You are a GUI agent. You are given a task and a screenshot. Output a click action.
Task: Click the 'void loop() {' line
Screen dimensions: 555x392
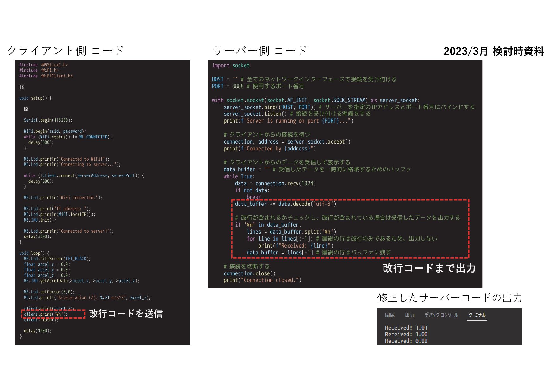pyautogui.click(x=34, y=253)
